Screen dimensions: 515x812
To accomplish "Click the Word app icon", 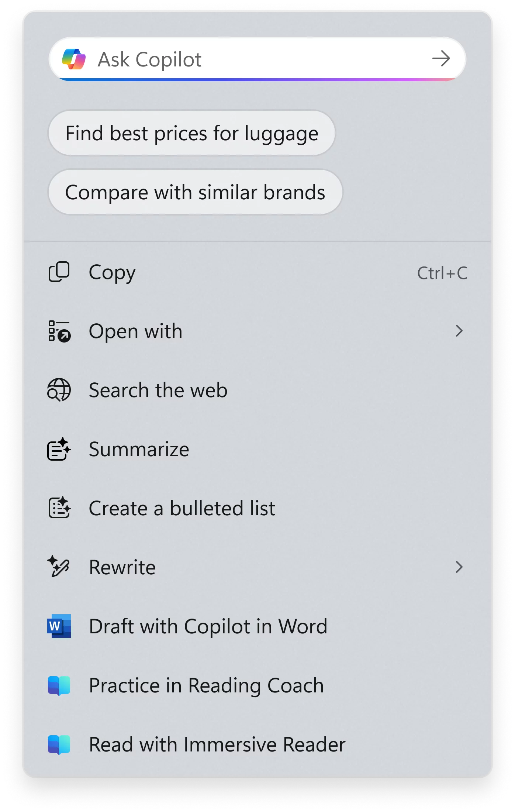I will (x=59, y=626).
